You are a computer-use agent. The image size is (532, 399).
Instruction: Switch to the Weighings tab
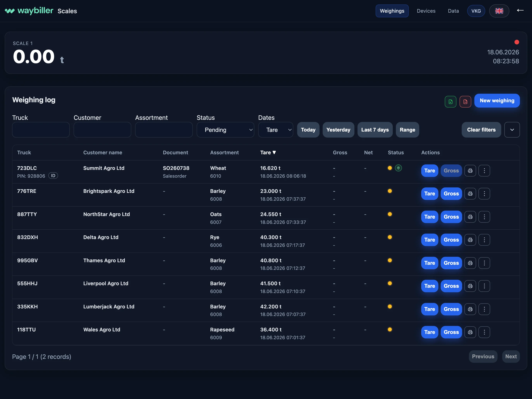392,11
